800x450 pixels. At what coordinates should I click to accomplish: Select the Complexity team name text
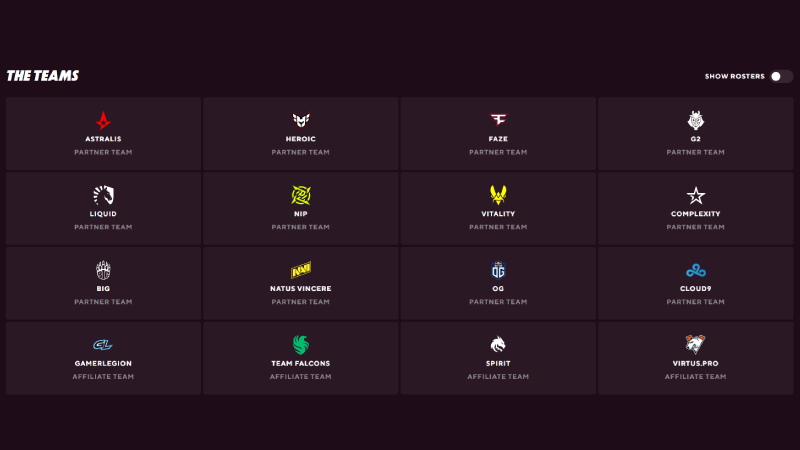point(695,214)
